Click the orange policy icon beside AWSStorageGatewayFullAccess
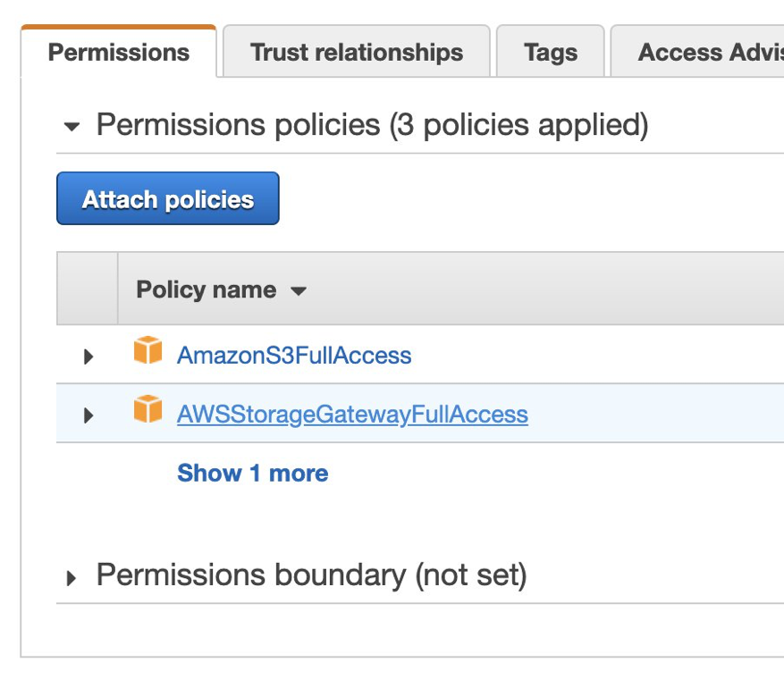Viewport: 784px width, 696px height. (x=148, y=411)
